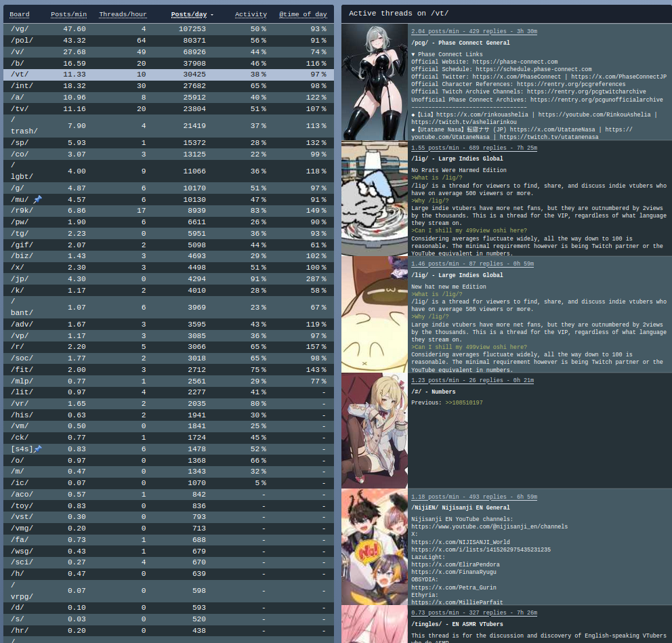Select the highlighted /vt/ board row

coord(169,75)
